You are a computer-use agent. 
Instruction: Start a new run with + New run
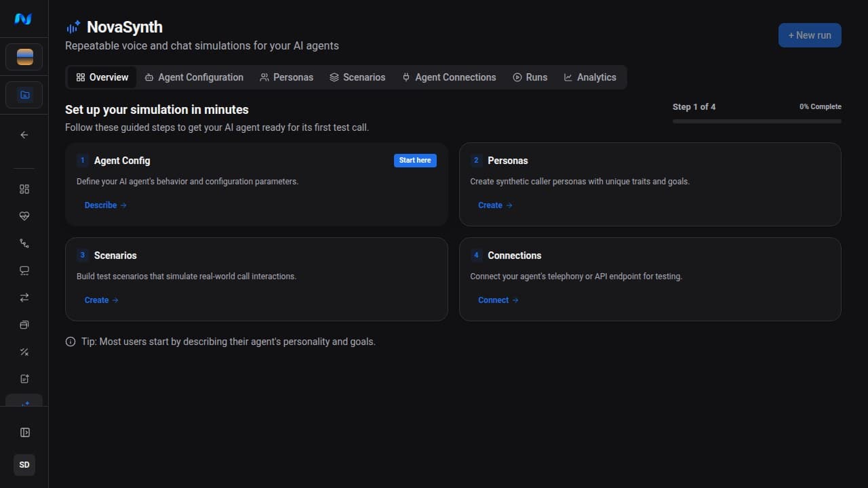[x=810, y=35]
